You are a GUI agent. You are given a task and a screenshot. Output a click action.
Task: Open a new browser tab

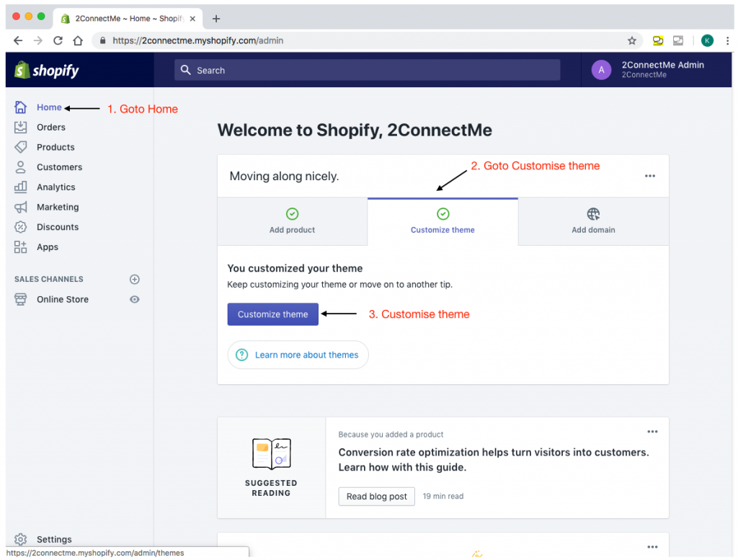coord(216,18)
